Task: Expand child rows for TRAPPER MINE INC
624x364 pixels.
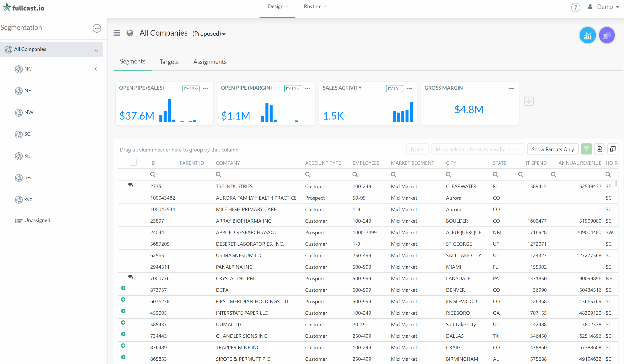Action: click(123, 345)
